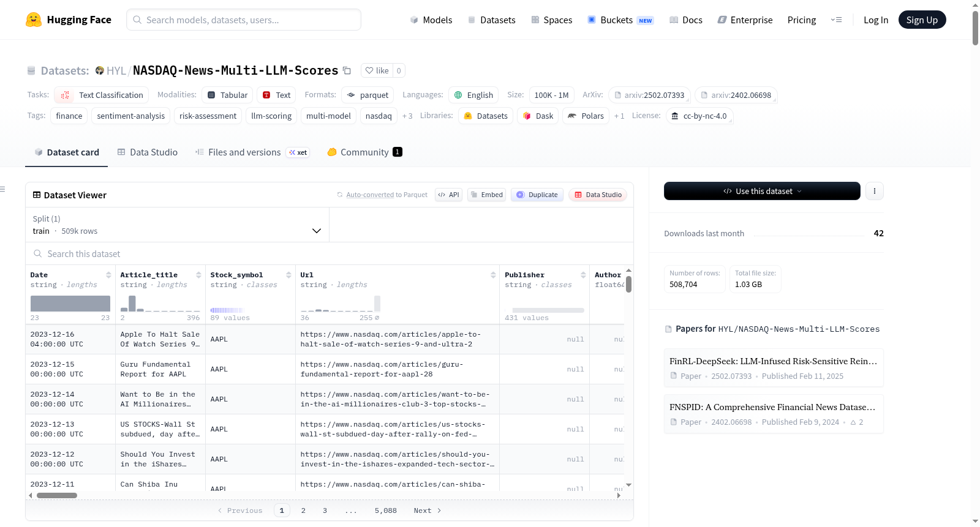Open Buckets in the navigation
Viewport: 980px width, 527px height.
point(620,20)
